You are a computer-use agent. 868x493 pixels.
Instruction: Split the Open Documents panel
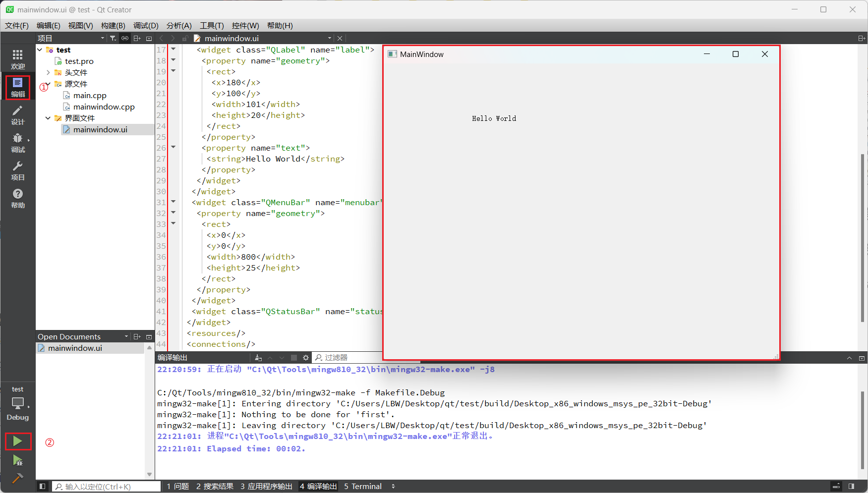click(x=137, y=336)
